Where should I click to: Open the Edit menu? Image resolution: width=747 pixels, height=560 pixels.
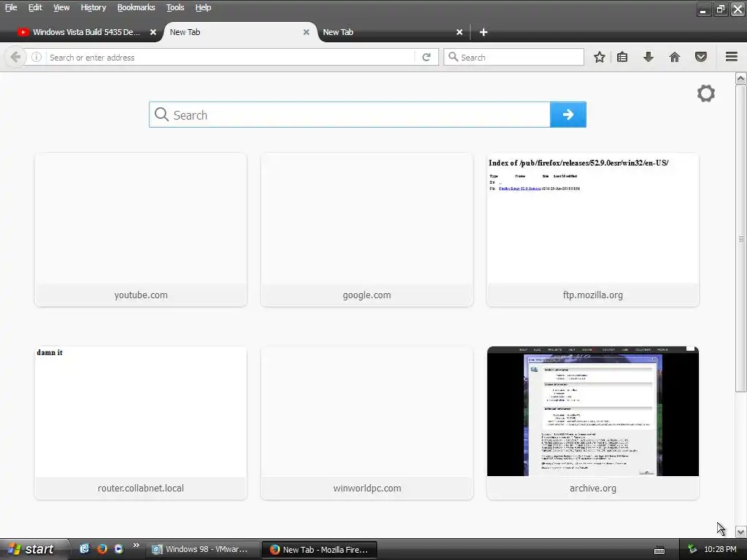click(x=35, y=7)
